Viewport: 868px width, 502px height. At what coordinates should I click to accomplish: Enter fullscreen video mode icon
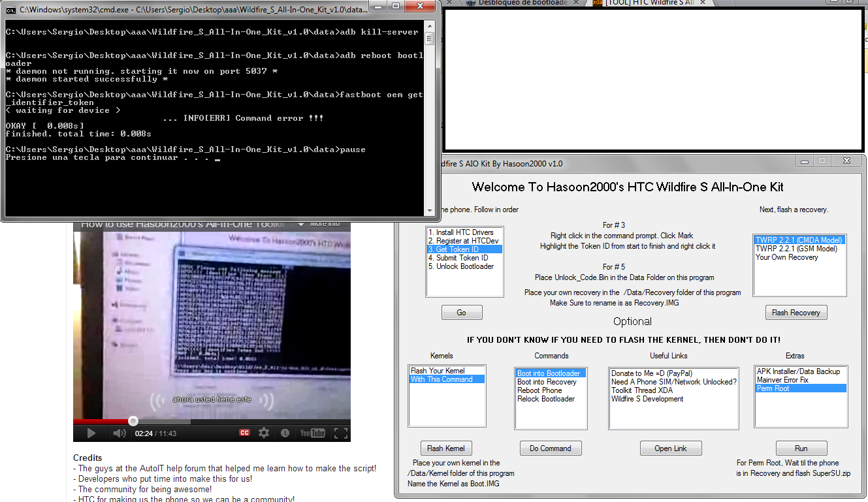tap(340, 433)
